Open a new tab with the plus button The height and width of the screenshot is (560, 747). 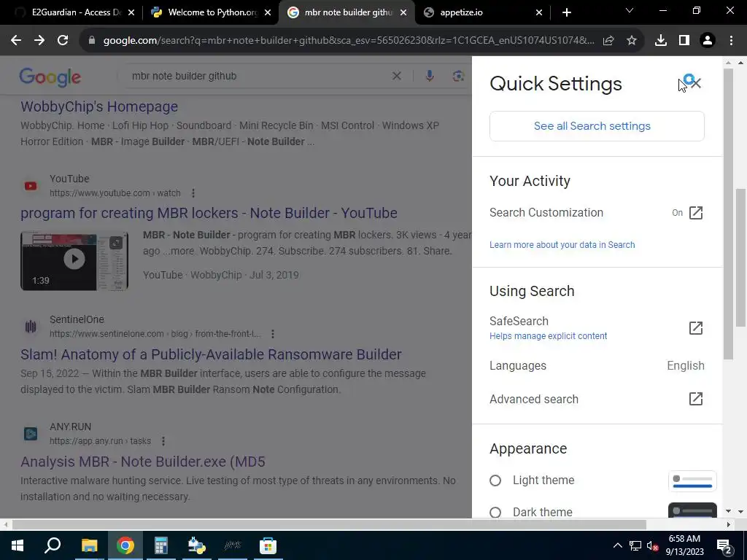(x=566, y=12)
